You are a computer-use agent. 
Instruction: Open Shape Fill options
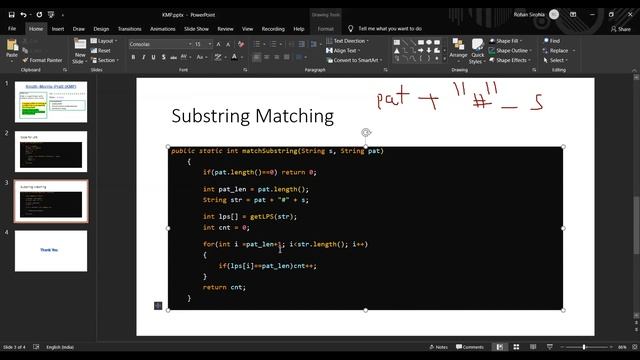(506, 41)
